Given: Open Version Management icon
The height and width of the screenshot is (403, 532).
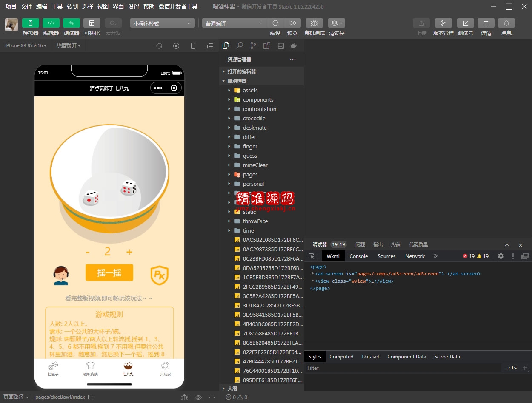Looking at the screenshot, I should pos(443,23).
